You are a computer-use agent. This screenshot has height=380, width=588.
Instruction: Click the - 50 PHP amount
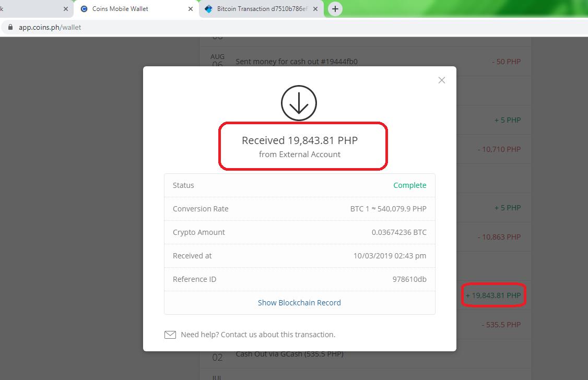tap(506, 62)
